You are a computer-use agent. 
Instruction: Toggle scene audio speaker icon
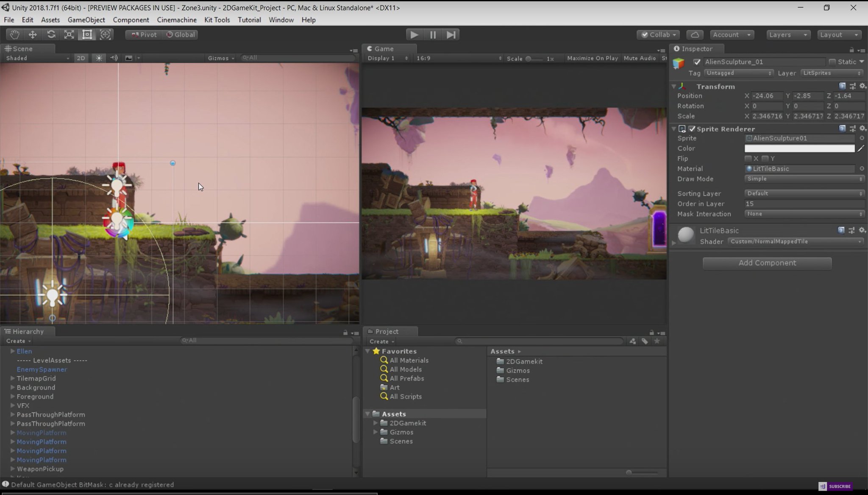(x=114, y=58)
